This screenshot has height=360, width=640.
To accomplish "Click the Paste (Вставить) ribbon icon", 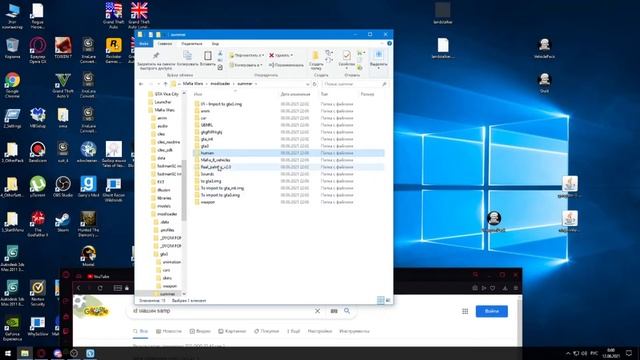I will (x=208, y=56).
